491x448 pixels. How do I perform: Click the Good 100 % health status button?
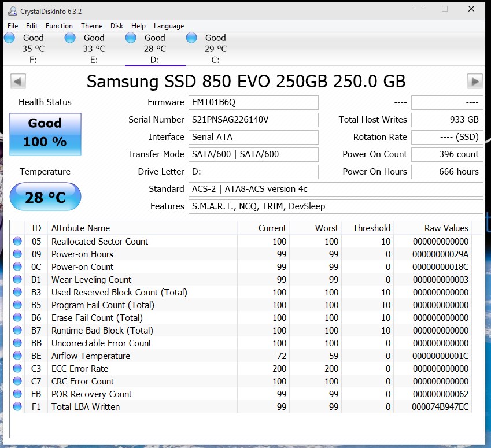(46, 134)
